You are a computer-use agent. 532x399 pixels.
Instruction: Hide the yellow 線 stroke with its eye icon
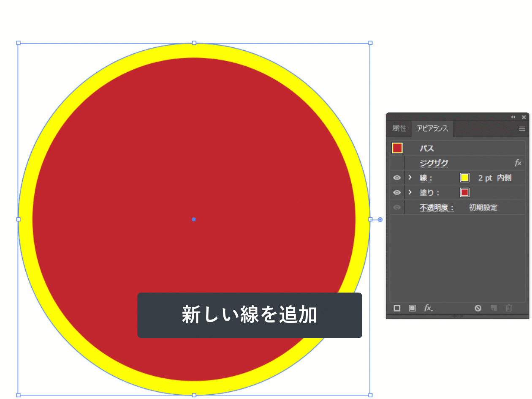[396, 178]
